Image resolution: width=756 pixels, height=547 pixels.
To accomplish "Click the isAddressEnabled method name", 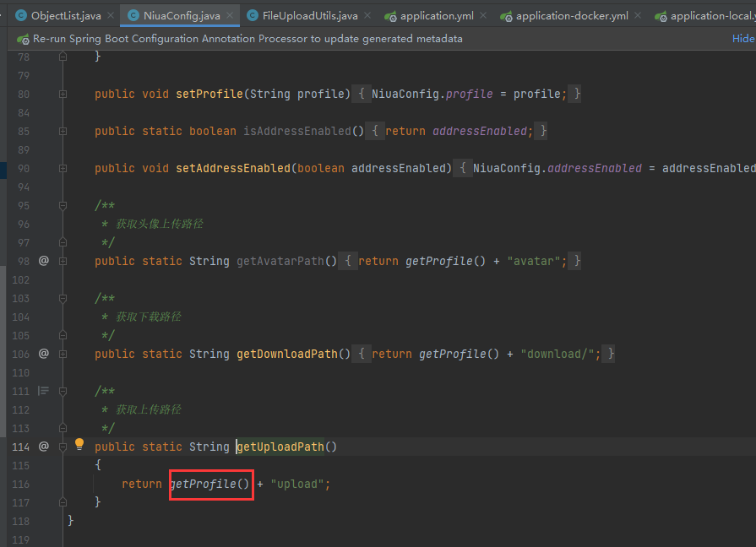I will coord(297,131).
